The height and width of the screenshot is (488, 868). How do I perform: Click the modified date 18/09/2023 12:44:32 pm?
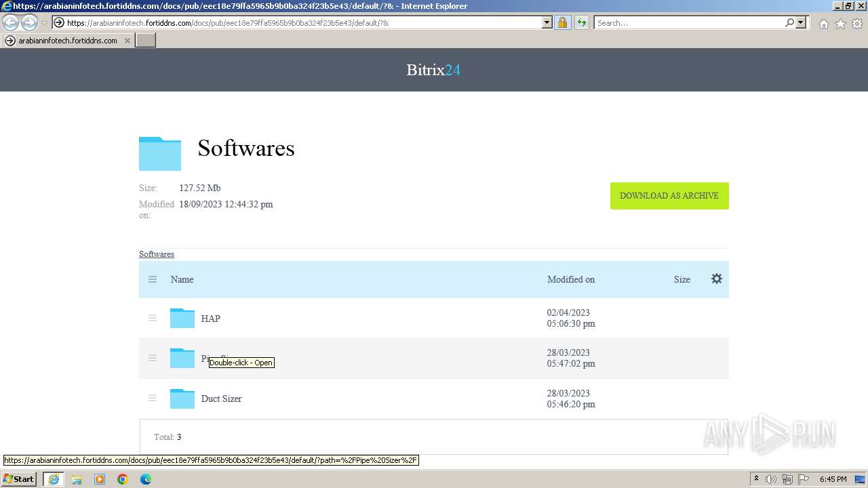(x=226, y=204)
